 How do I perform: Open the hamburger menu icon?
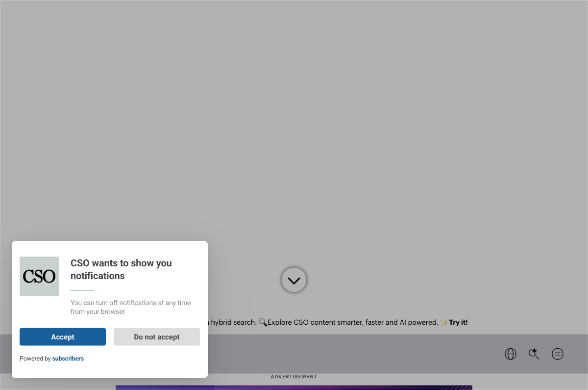pos(558,354)
